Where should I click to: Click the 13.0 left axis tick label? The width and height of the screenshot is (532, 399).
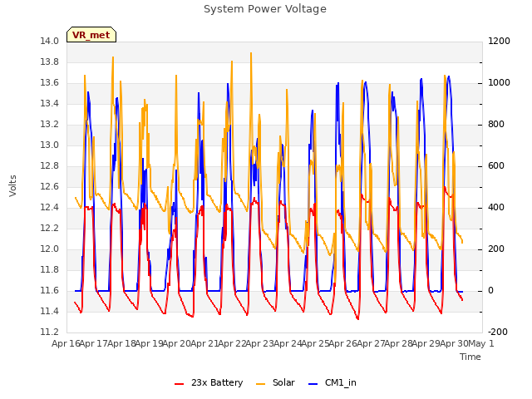tap(50, 145)
